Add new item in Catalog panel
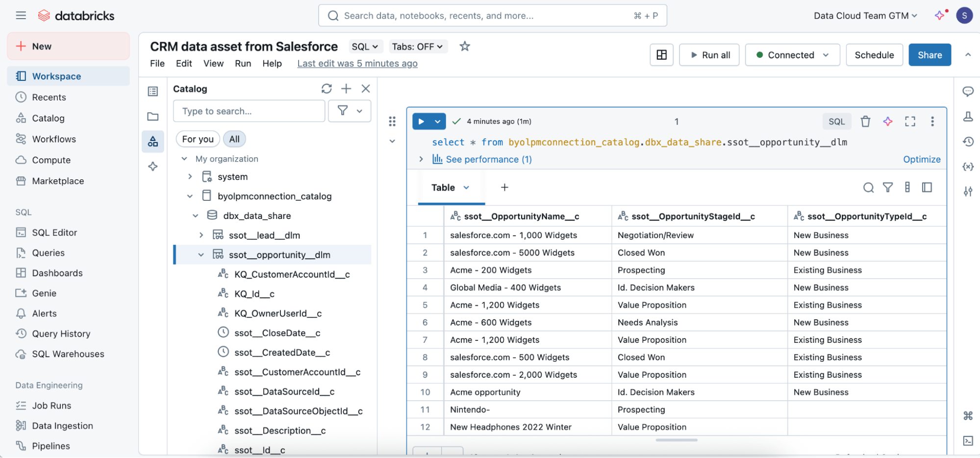The image size is (980, 458). (x=346, y=89)
